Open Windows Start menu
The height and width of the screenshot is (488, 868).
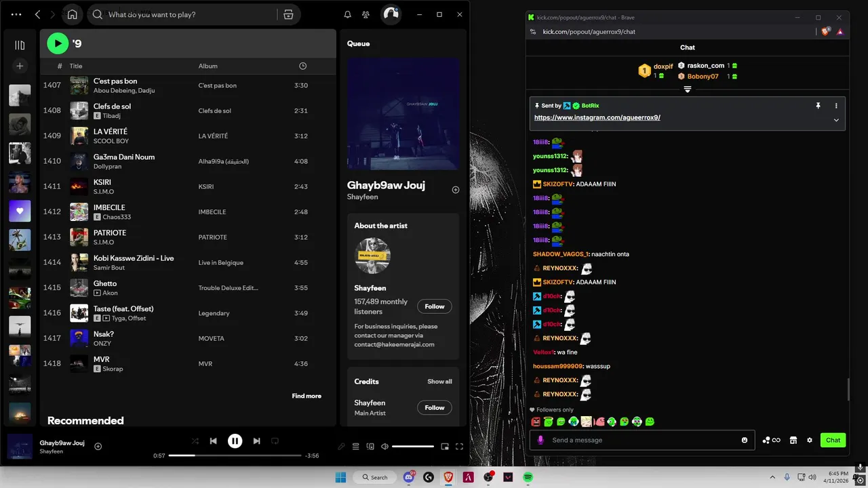[340, 477]
